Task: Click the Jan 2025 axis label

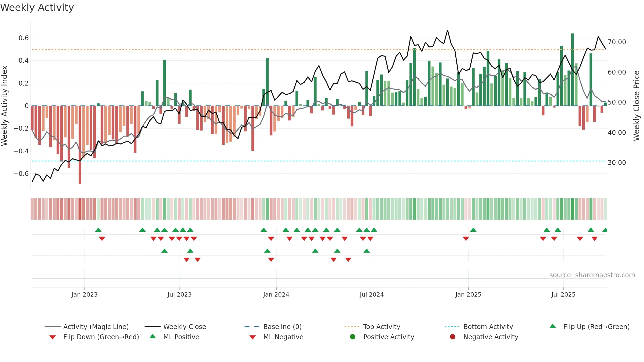Action: point(468,294)
